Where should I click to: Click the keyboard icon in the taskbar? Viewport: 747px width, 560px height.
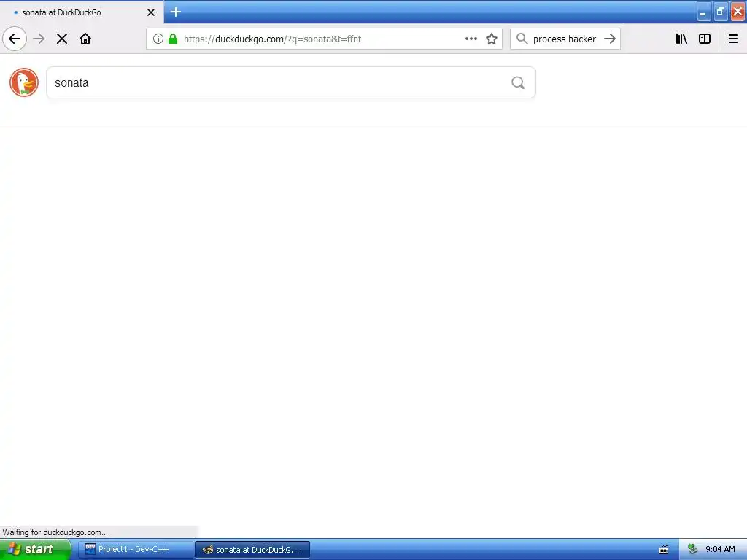(664, 550)
